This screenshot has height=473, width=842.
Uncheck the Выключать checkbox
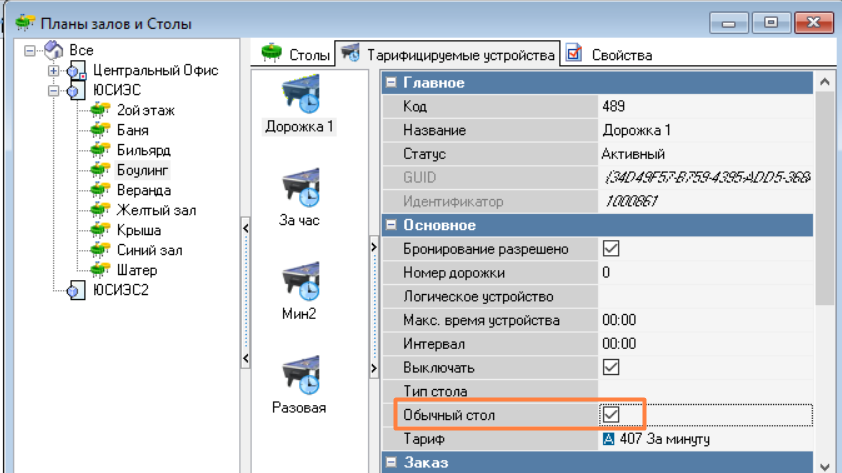[x=610, y=367]
